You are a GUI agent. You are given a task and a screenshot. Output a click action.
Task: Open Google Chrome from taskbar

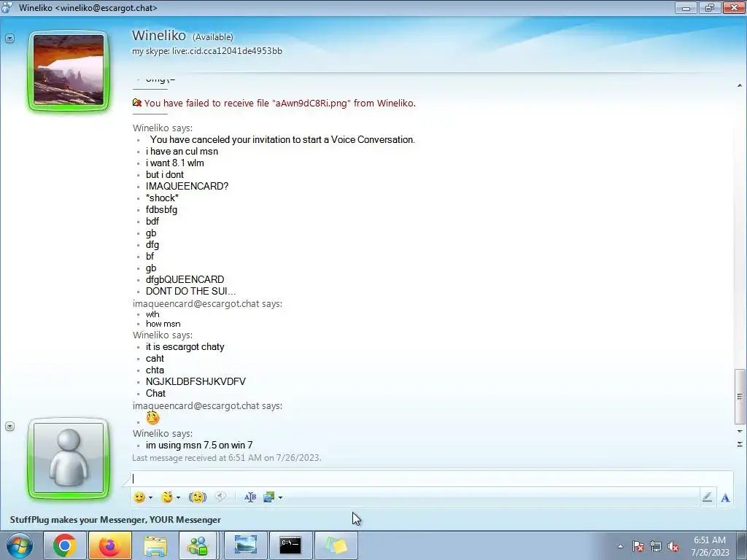[64, 545]
